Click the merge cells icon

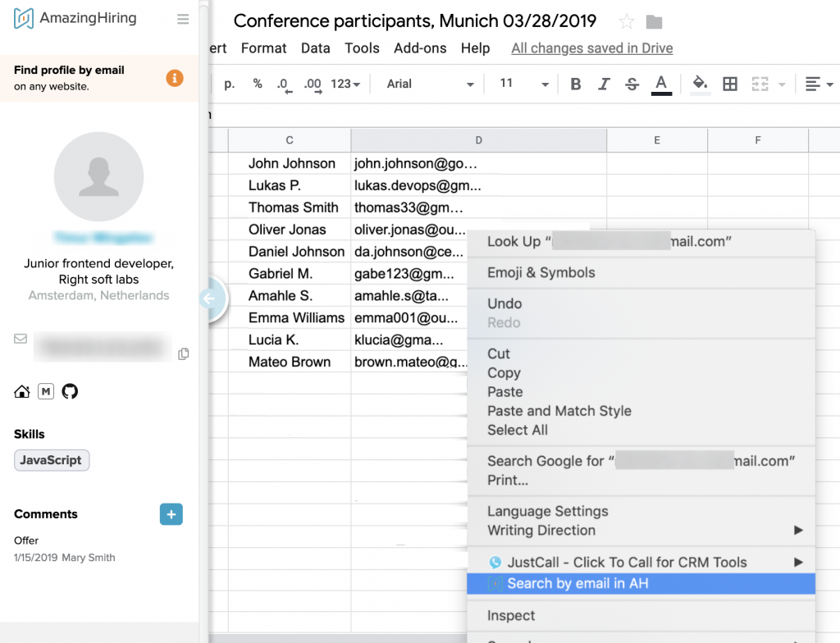(760, 84)
